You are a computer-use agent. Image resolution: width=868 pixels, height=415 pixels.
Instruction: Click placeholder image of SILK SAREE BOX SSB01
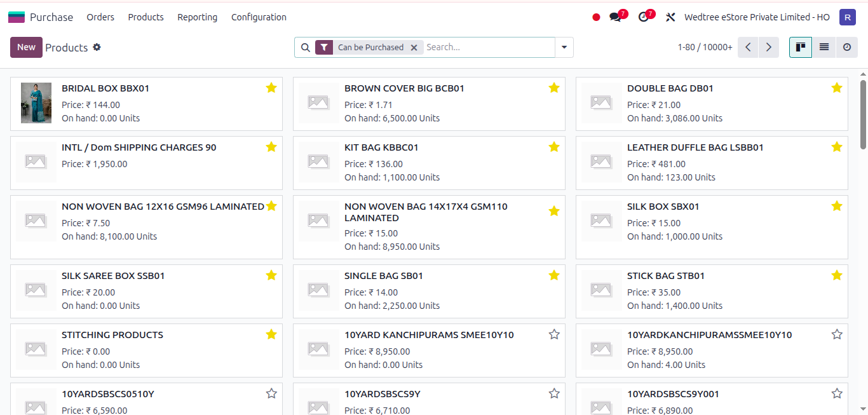pyautogui.click(x=36, y=290)
